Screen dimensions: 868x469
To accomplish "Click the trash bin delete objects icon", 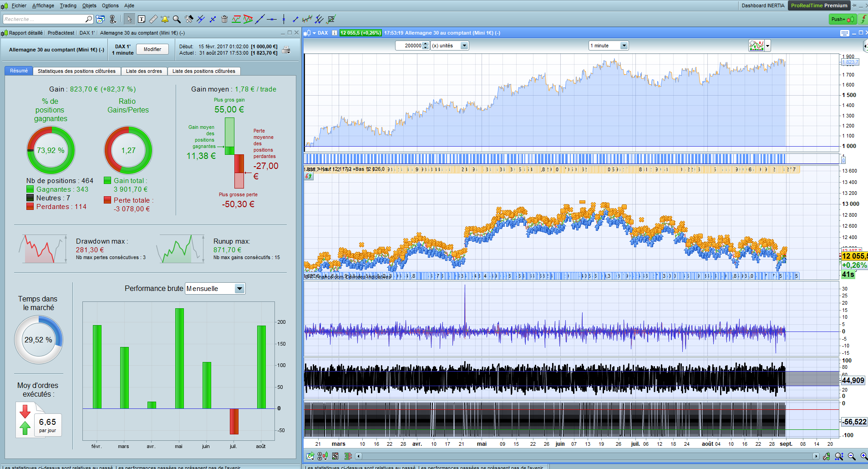I will (x=224, y=19).
